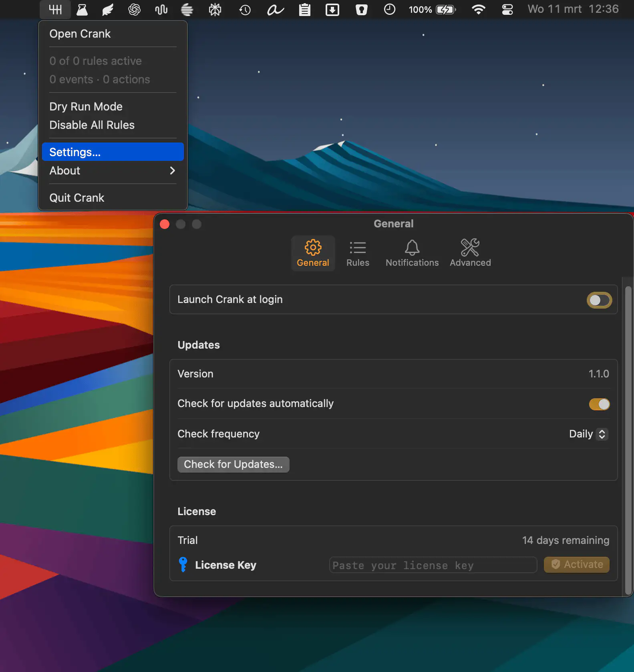Image resolution: width=634 pixels, height=672 pixels.
Task: Open the Rules list icon tab
Action: (358, 253)
